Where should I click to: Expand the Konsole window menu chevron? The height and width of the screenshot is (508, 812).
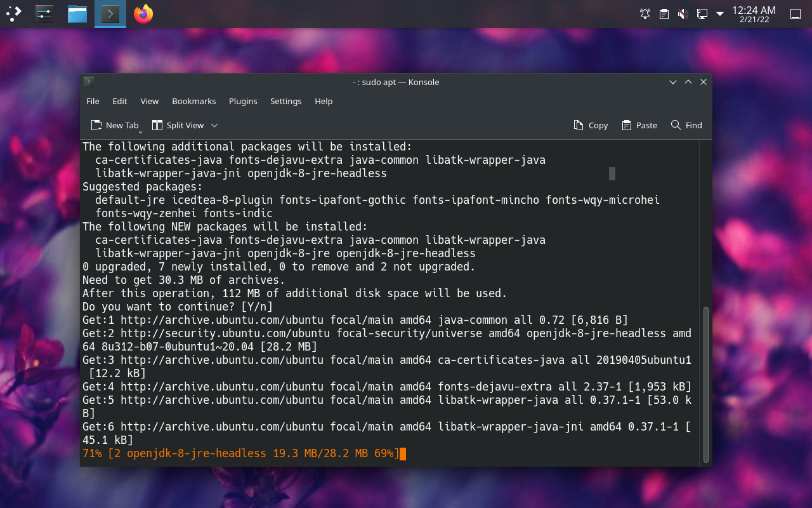[672, 82]
